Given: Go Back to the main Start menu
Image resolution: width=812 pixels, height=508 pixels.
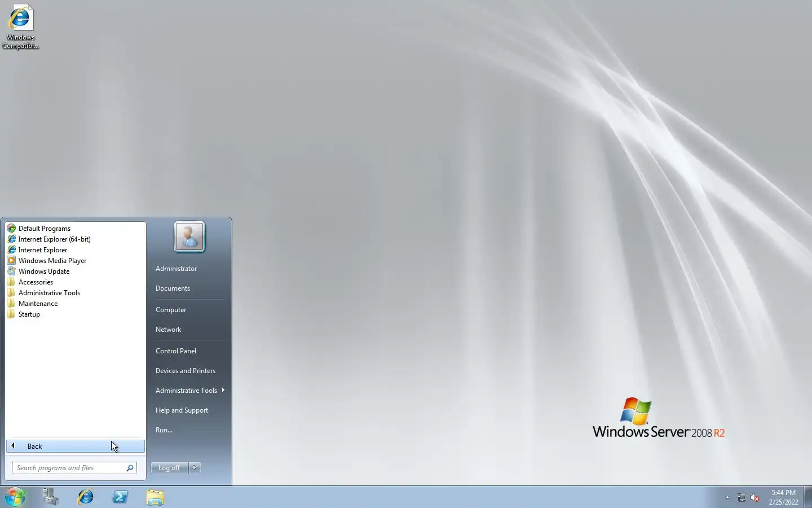Looking at the screenshot, I should (76, 446).
